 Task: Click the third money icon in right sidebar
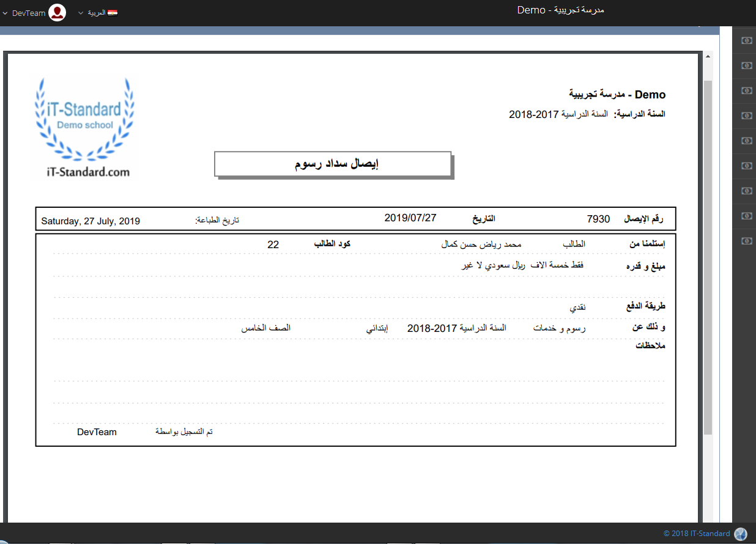[746, 90]
